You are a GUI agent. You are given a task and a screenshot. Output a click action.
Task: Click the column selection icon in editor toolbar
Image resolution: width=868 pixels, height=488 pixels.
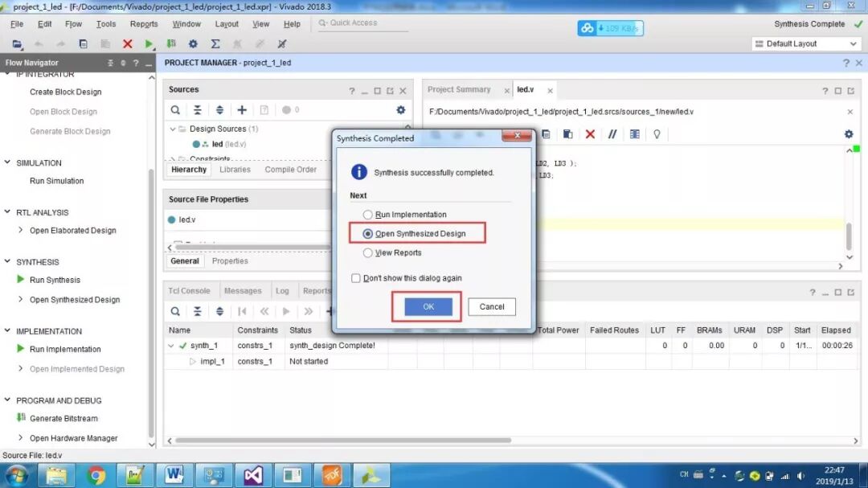pos(634,134)
